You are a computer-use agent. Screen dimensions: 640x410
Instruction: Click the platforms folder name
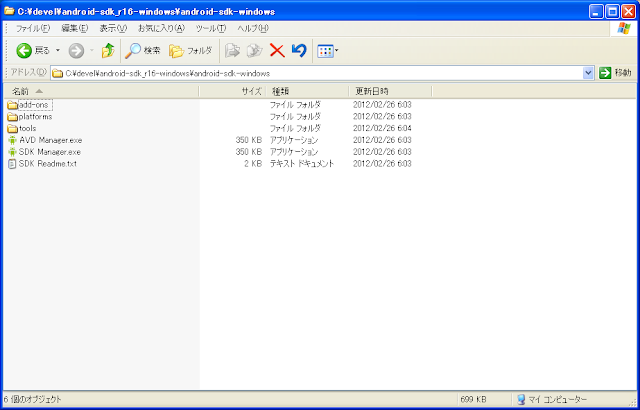(x=36, y=117)
